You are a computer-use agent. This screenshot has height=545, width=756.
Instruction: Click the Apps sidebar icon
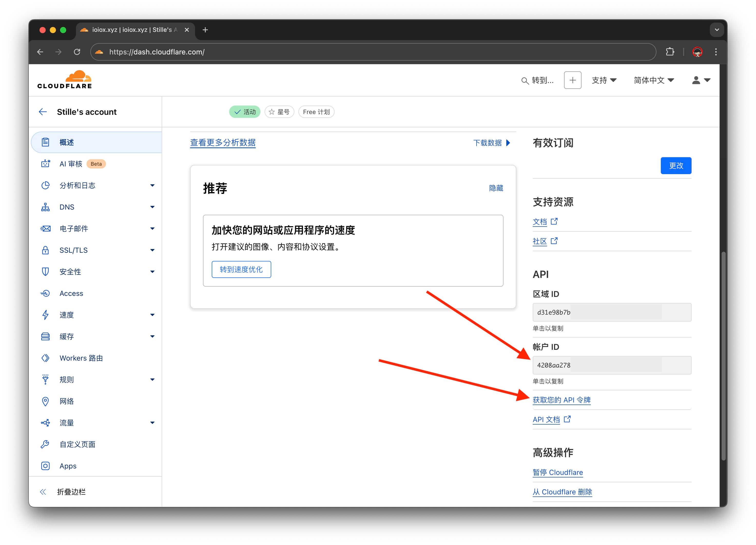[45, 466]
